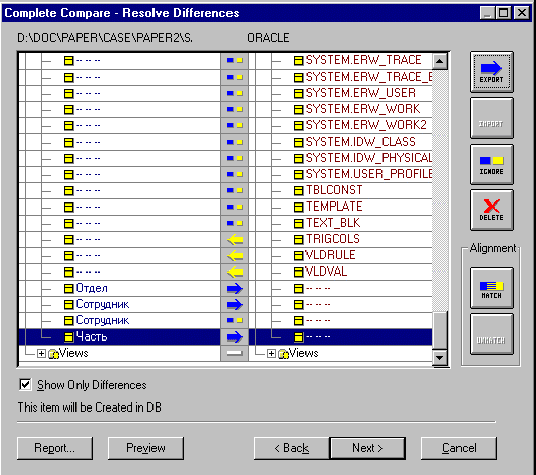536x475 pixels.
Task: Click blue export arrow for Отдел
Action: pos(235,289)
